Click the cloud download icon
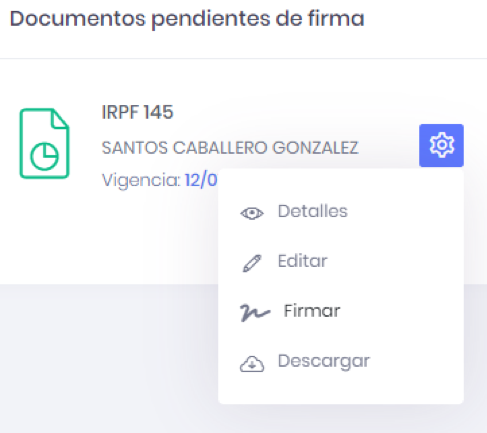487x433 pixels. (252, 364)
